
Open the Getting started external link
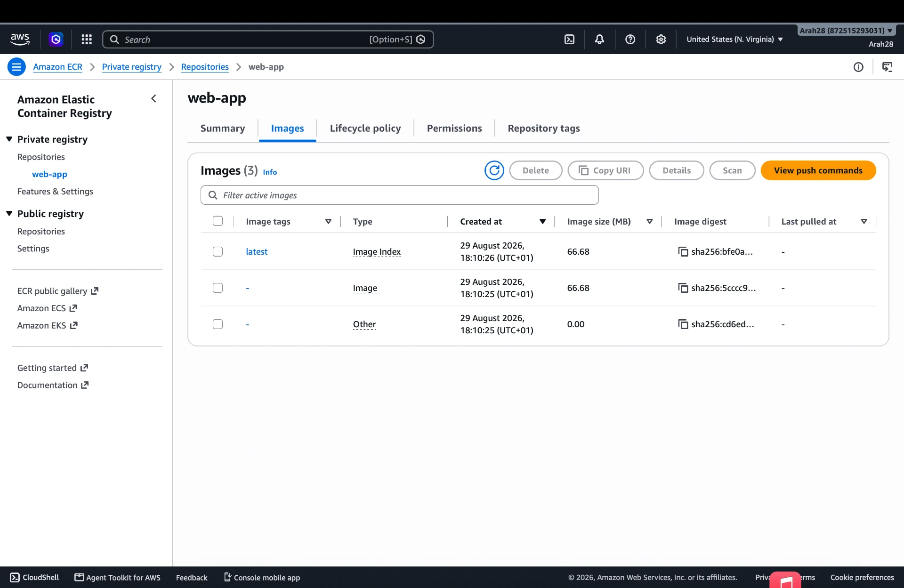53,368
